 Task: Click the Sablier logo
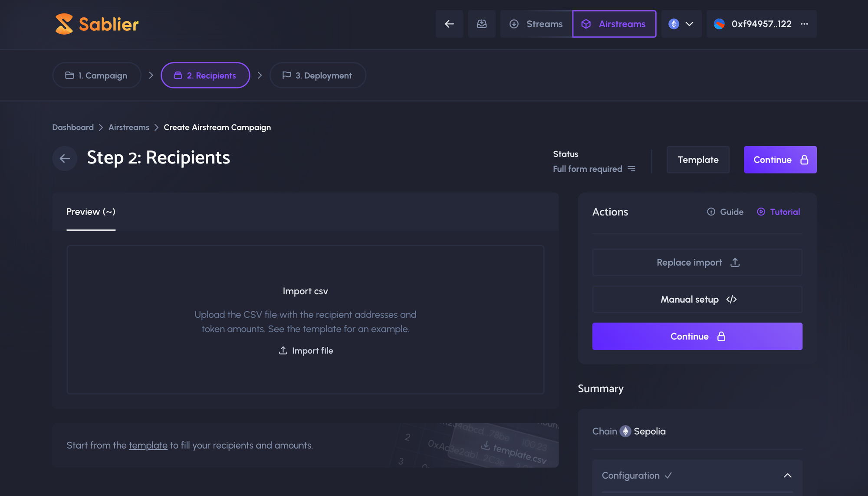click(97, 24)
